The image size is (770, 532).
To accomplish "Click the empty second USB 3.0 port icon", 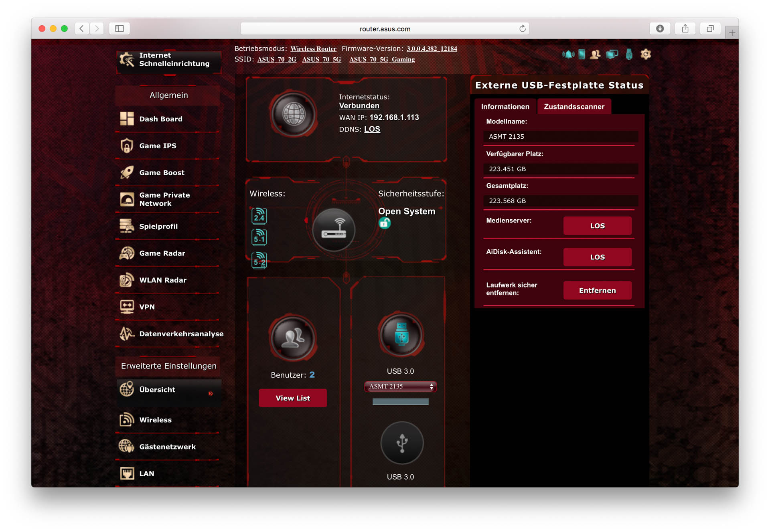I will pyautogui.click(x=401, y=443).
